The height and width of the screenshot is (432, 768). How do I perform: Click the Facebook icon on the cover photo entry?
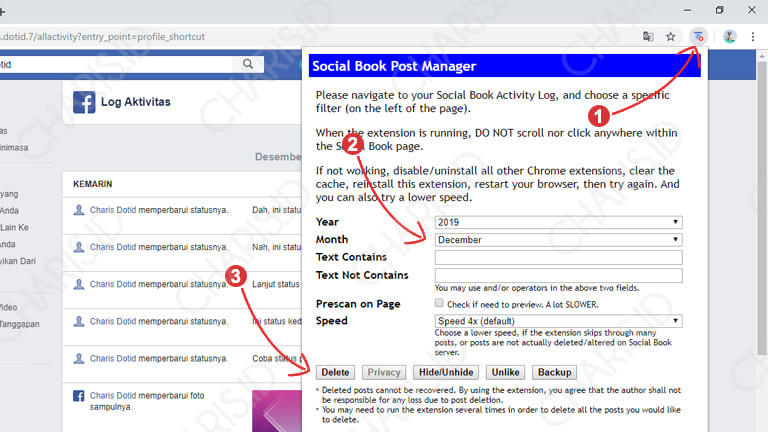(78, 396)
